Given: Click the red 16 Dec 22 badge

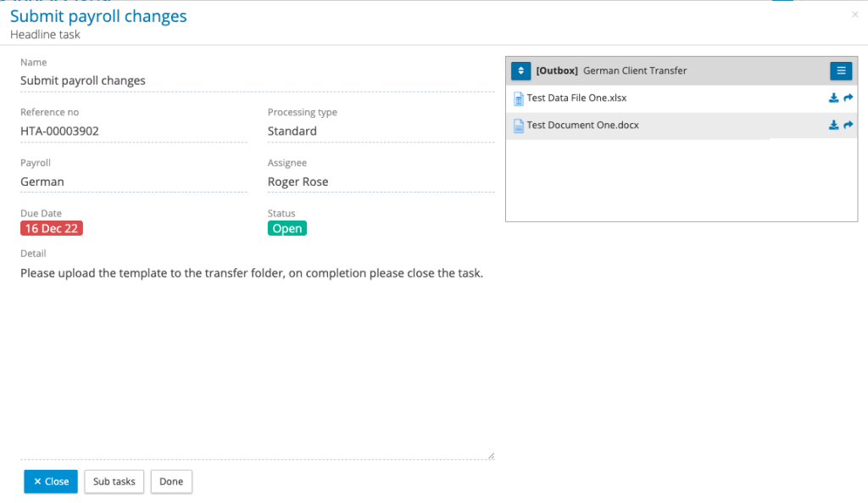Looking at the screenshot, I should 51,227.
